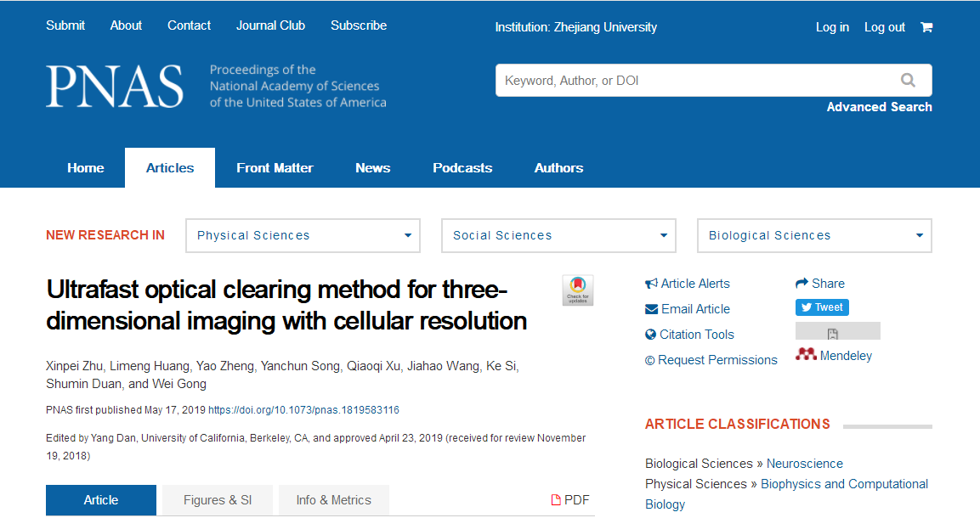This screenshot has width=980, height=518.
Task: Switch to the Figures & SI tab
Action: click(x=218, y=500)
